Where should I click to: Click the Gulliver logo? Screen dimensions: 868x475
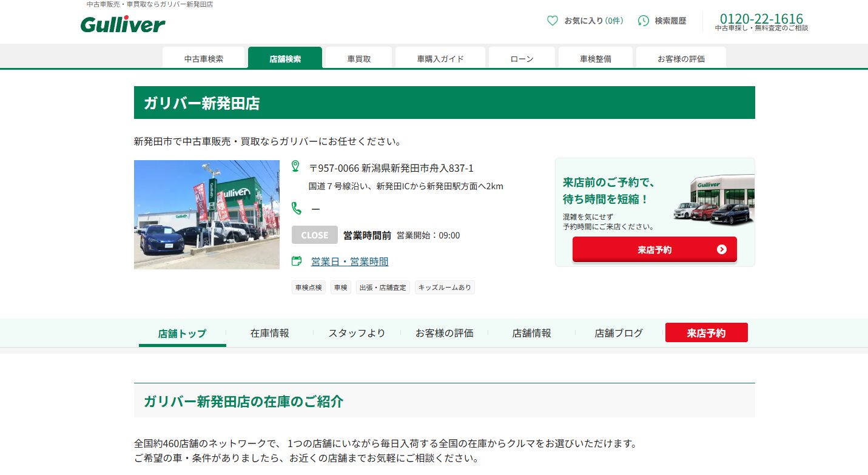click(x=123, y=24)
